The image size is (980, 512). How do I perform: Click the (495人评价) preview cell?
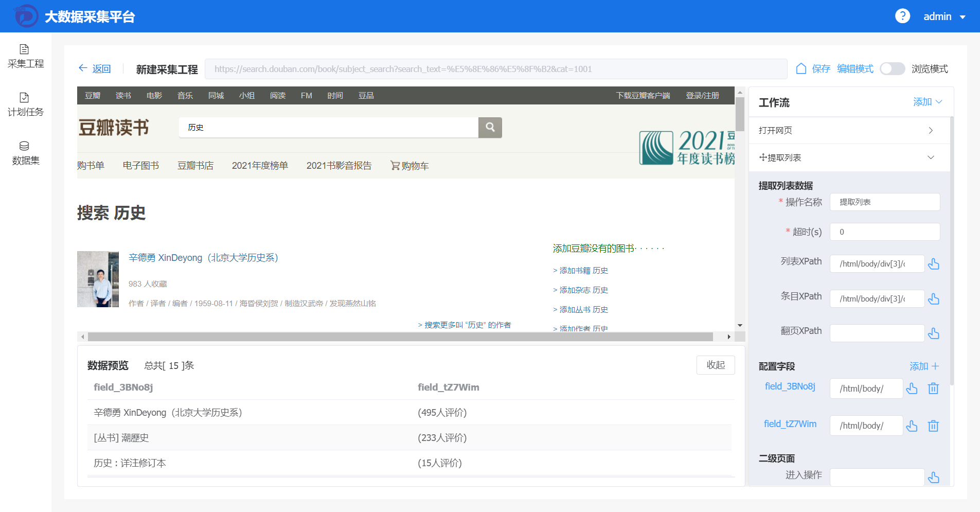(442, 413)
